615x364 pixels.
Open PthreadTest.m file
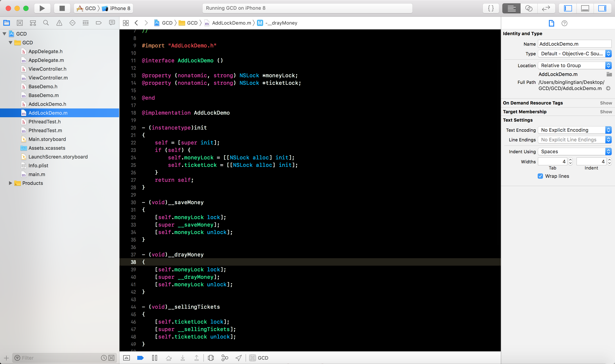click(x=45, y=130)
